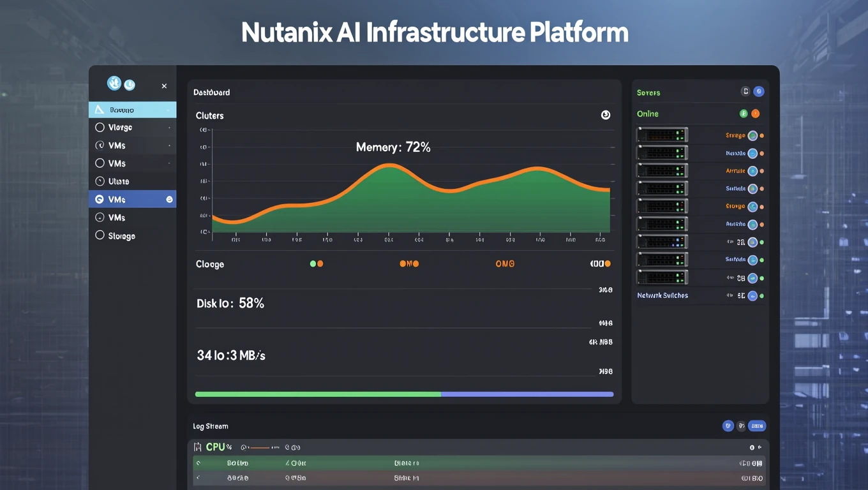868x490 pixels.
Task: Click the purple segment of progress bar
Action: [x=527, y=394]
